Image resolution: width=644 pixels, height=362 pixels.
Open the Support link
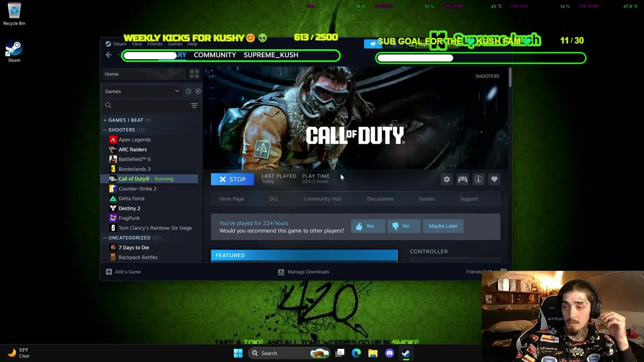pyautogui.click(x=469, y=199)
